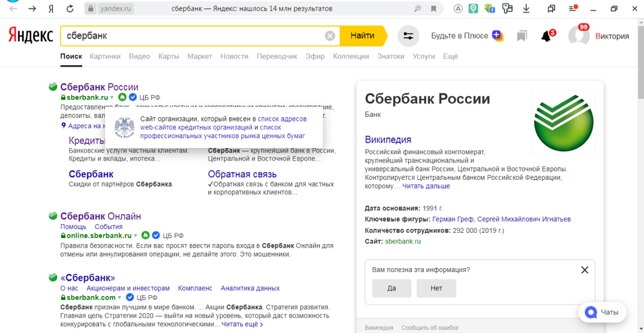Click the clear search query X icon

coord(330,36)
